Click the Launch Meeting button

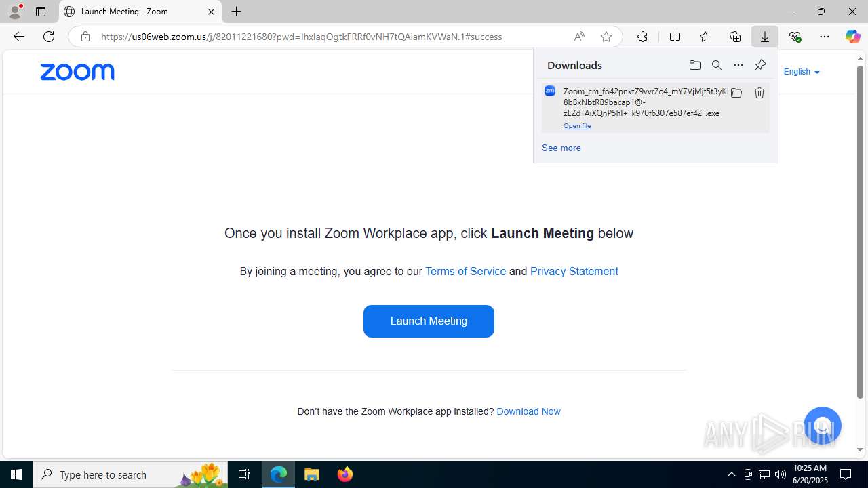429,321
